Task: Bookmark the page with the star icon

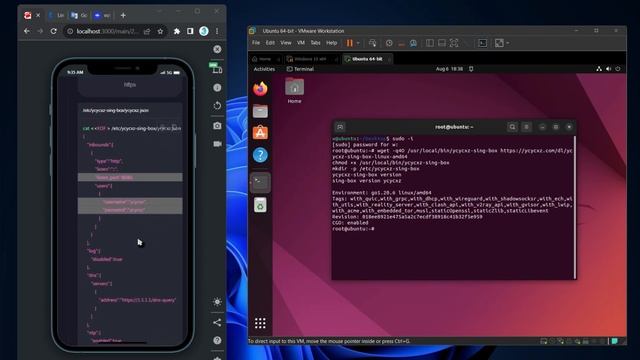Action: coord(160,31)
